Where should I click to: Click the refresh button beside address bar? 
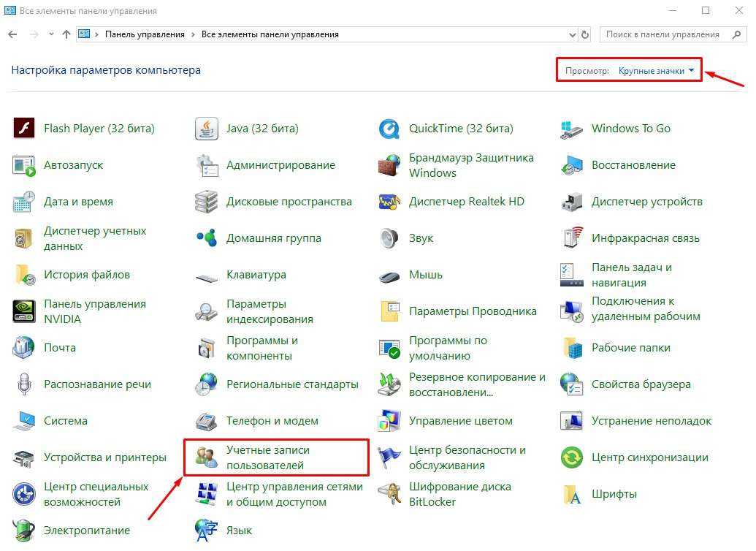click(585, 34)
